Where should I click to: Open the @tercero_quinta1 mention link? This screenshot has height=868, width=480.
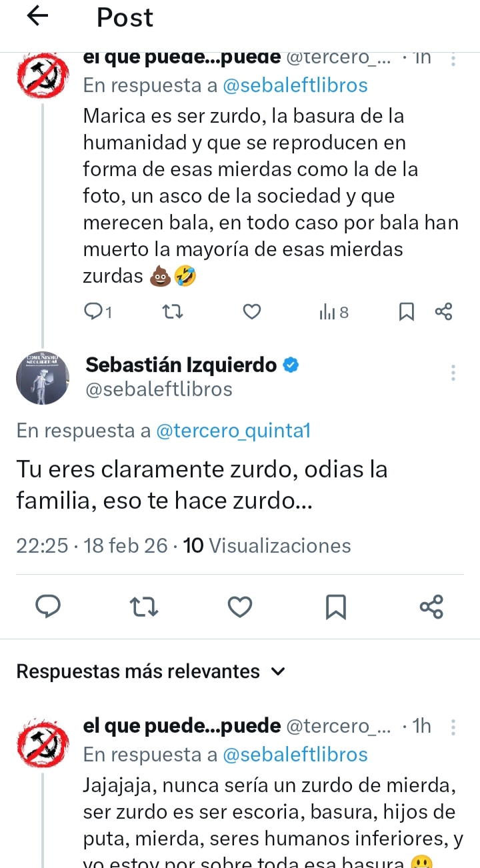point(233,431)
